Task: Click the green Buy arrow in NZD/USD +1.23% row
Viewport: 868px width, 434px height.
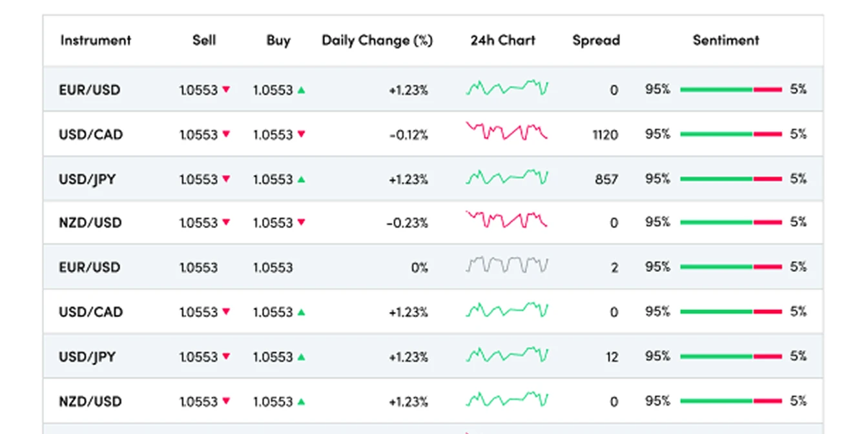Action: [x=301, y=402]
